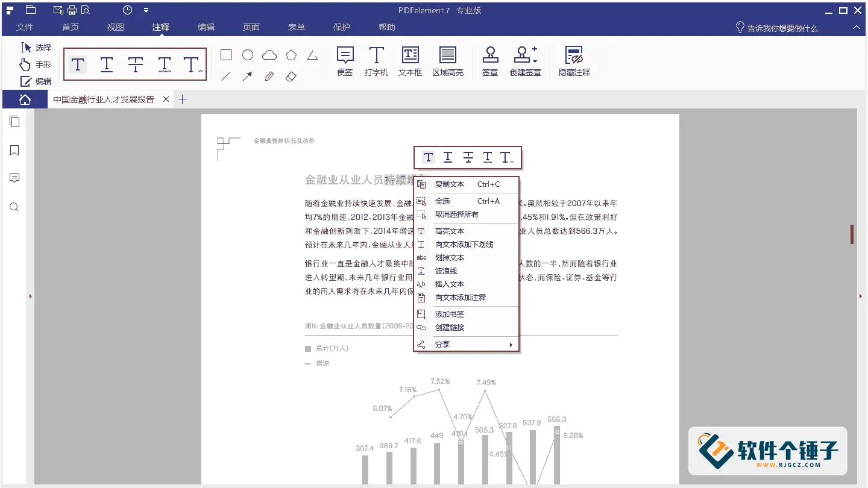Click 添加书签 in the context menu
This screenshot has height=488, width=868.
[450, 313]
